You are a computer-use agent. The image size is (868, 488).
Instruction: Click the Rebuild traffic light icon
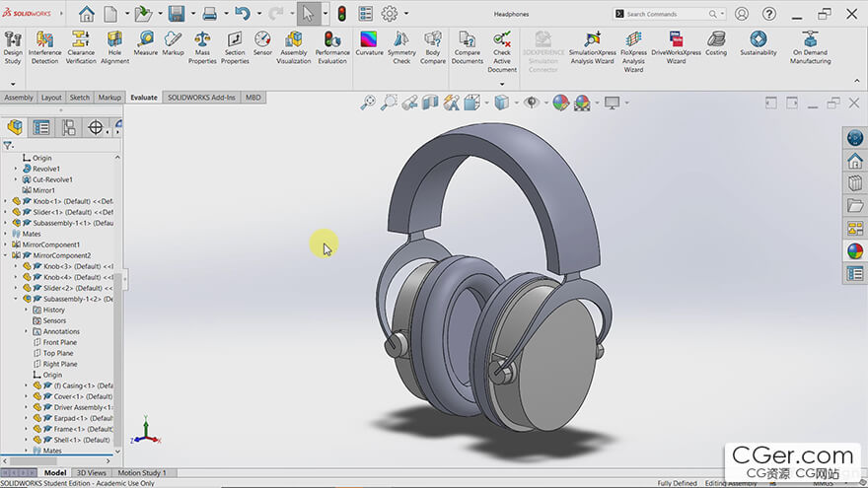pyautogui.click(x=341, y=13)
